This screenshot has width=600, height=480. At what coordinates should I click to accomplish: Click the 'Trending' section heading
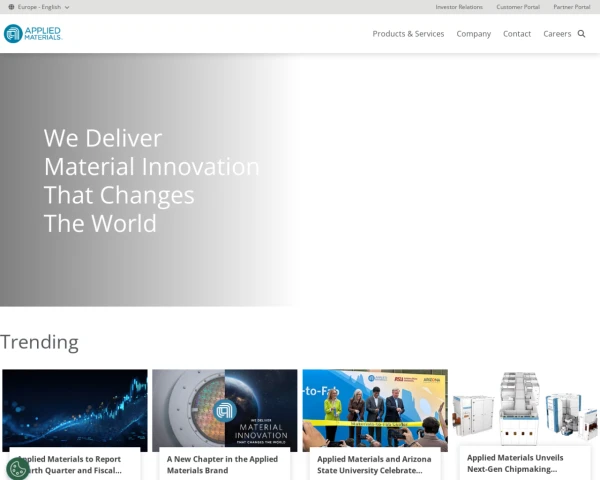[x=39, y=342]
